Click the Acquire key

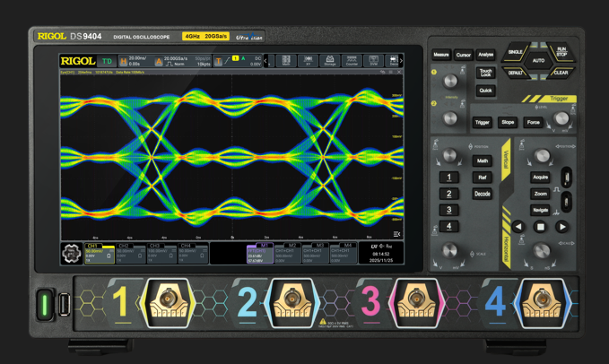(540, 177)
